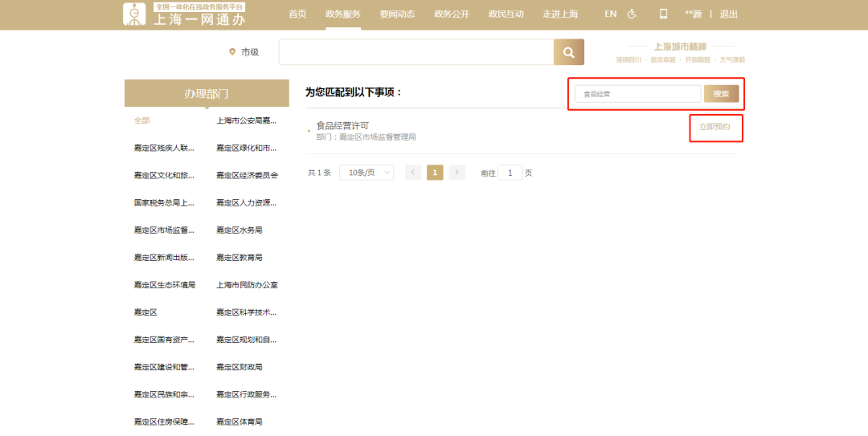The width and height of the screenshot is (868, 436).
Task: Open the 政务服务 menu tab
Action: coord(343,14)
